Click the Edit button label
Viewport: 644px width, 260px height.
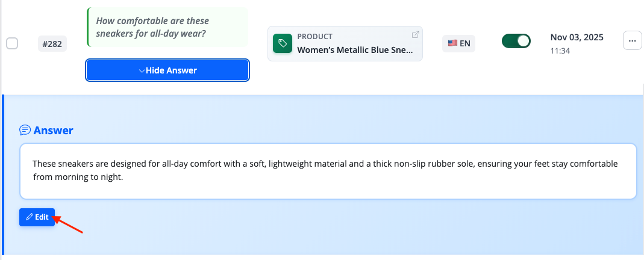click(42, 217)
